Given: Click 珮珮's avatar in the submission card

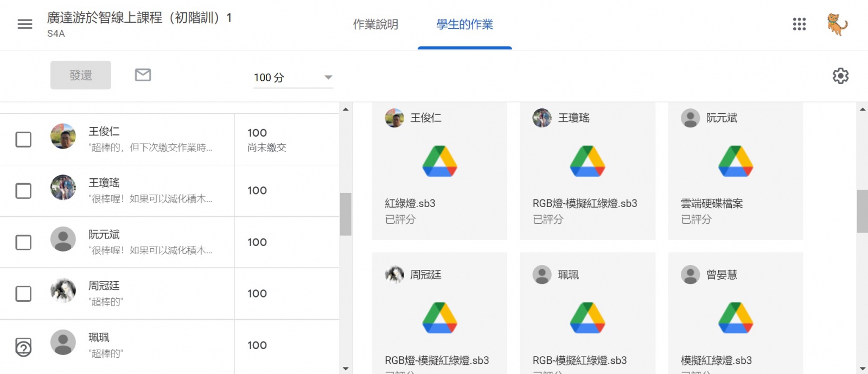Looking at the screenshot, I should [542, 275].
